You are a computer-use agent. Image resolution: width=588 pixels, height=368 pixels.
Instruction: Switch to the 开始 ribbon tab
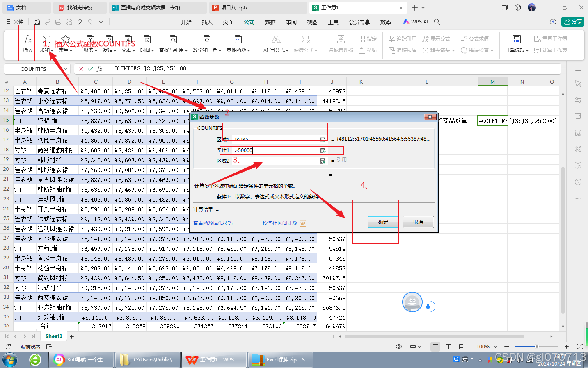pos(186,22)
